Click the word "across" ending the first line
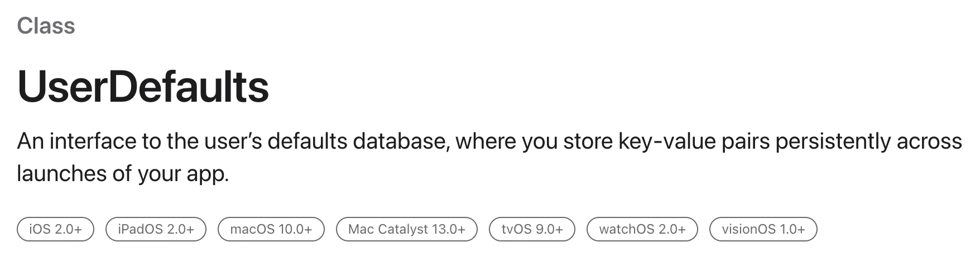 click(929, 142)
